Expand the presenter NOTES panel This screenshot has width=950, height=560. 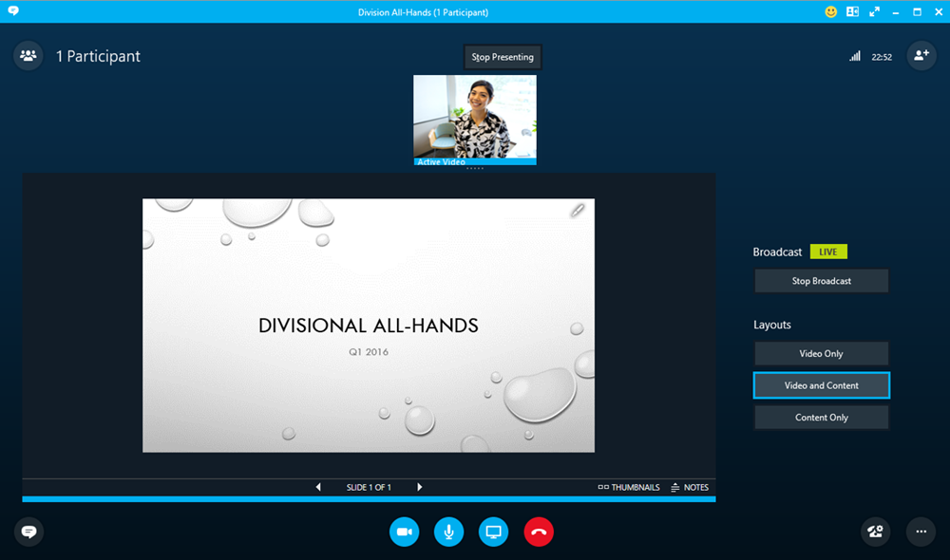tap(690, 487)
